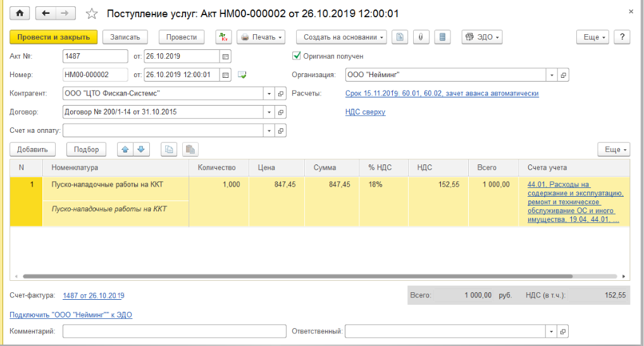Open the НДС сверху link
Screen dimensions: 644x346
[x=365, y=112]
